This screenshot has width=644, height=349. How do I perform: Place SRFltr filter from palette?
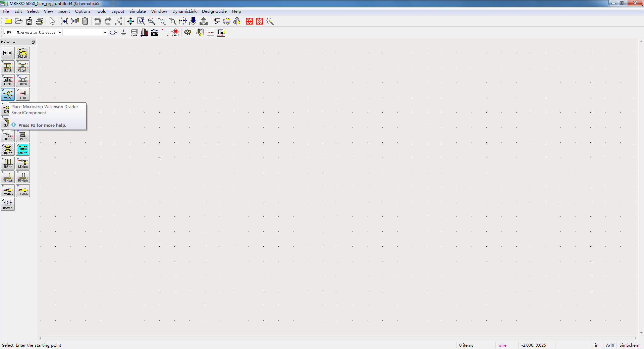click(8, 136)
